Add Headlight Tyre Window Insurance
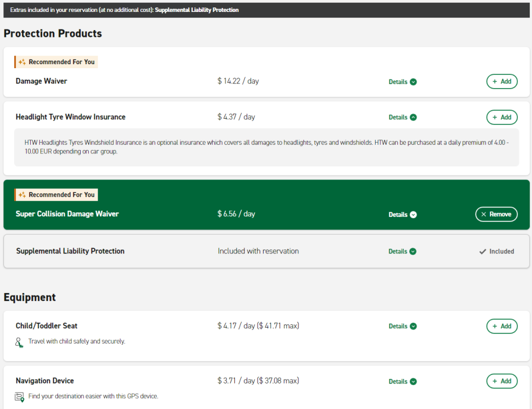The image size is (532, 409). [502, 118]
